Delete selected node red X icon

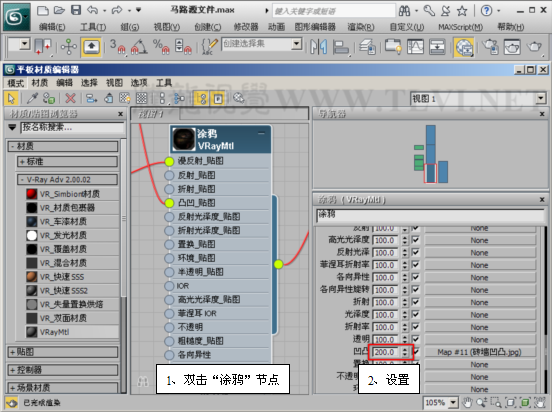point(70,98)
